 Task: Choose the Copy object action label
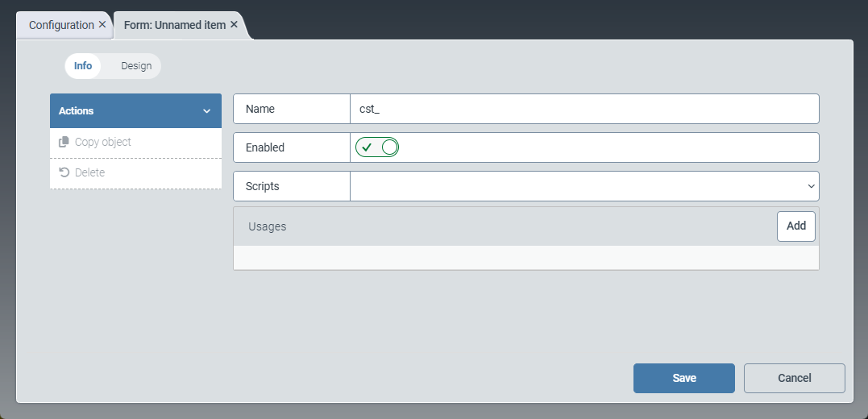[x=103, y=142]
